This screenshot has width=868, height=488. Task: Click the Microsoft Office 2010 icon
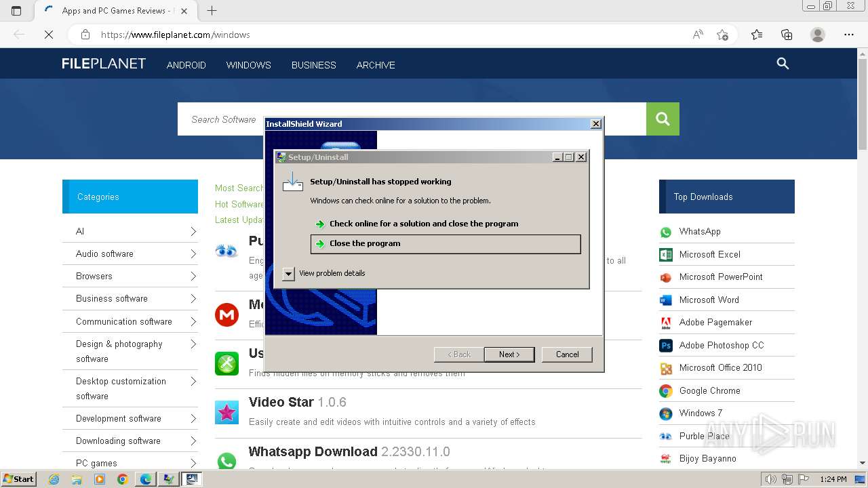666,368
